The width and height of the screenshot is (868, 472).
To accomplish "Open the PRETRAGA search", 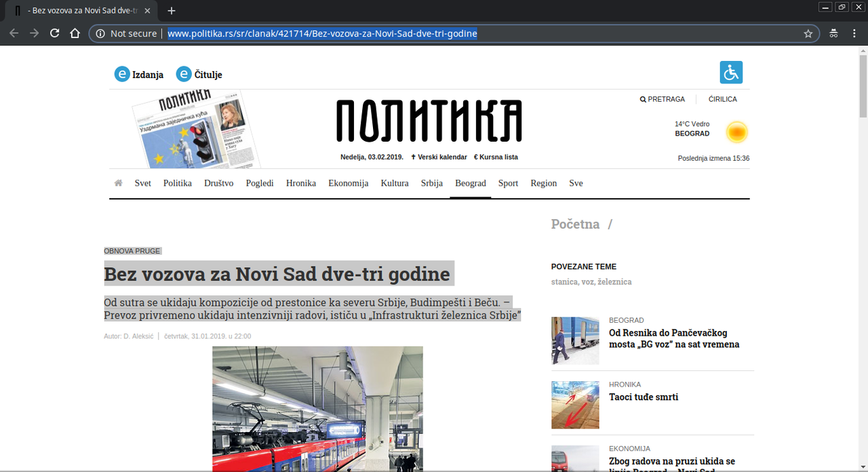I will pyautogui.click(x=663, y=99).
